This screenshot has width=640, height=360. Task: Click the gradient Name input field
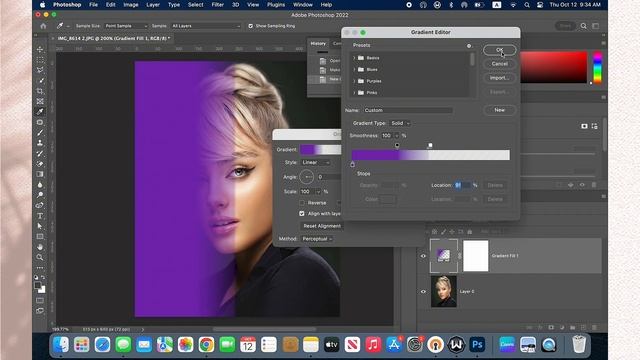coord(408,110)
